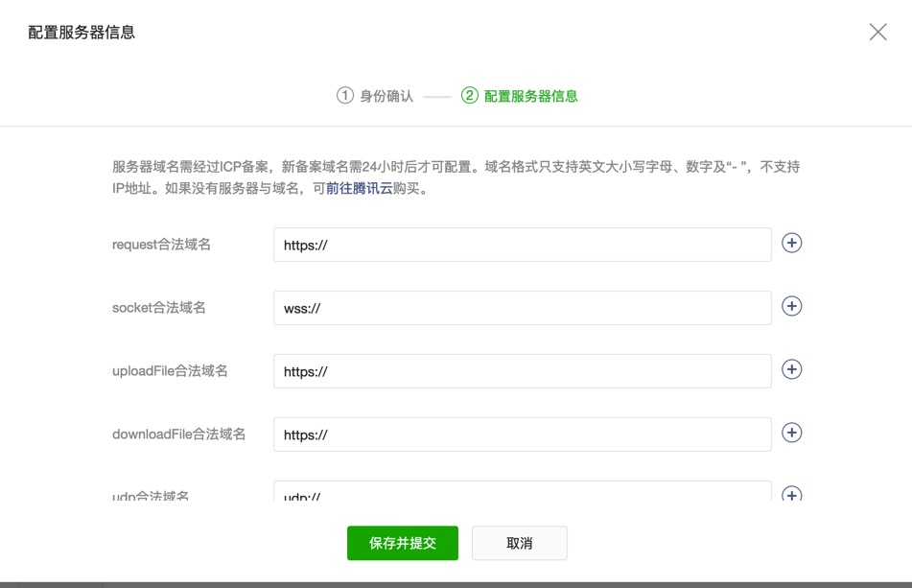Click the X to dismiss the dialog
This screenshot has height=588, width=912.
tap(878, 32)
